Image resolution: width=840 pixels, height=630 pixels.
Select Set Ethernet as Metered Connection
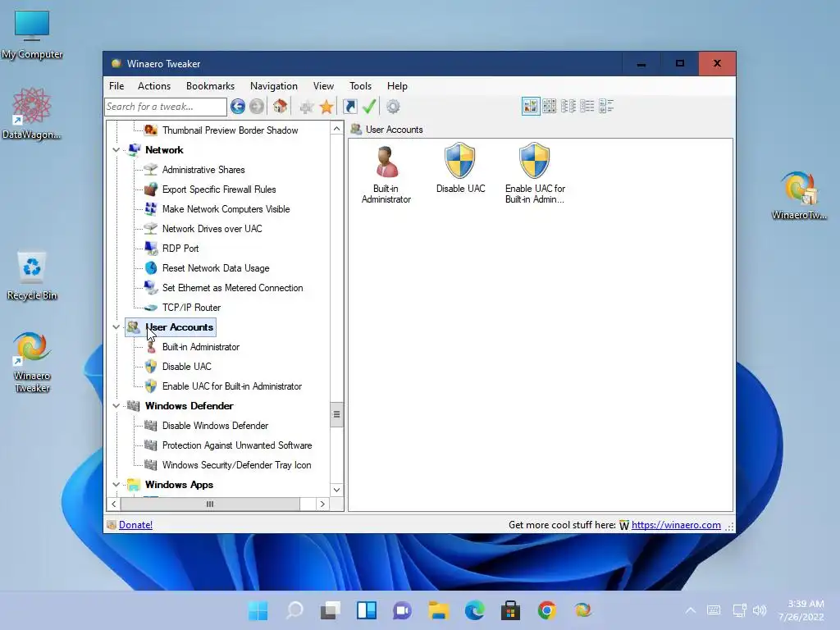[x=232, y=288]
